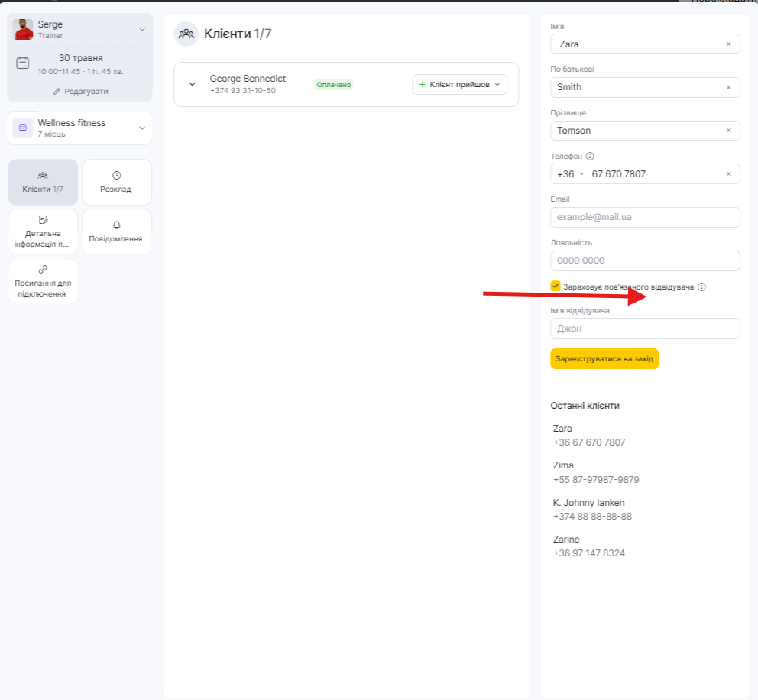Open the Повідомлення tab
The image size is (758, 700).
coord(116,232)
